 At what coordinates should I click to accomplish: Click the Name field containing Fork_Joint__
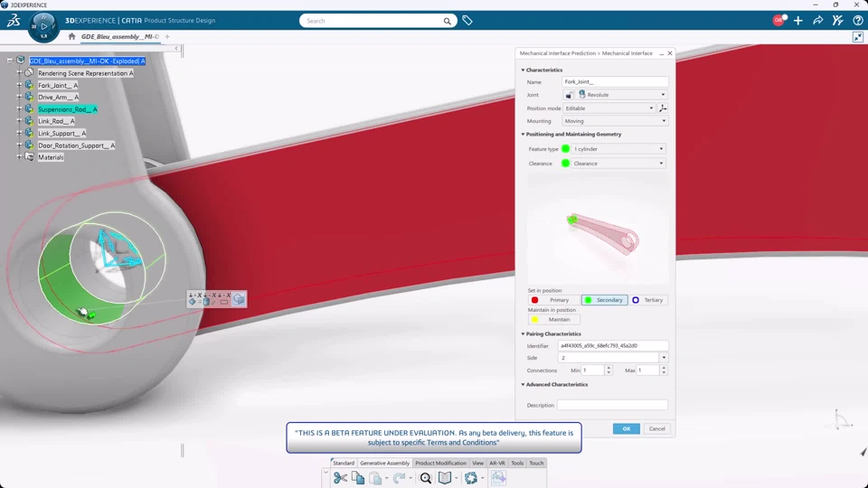[x=615, y=82]
